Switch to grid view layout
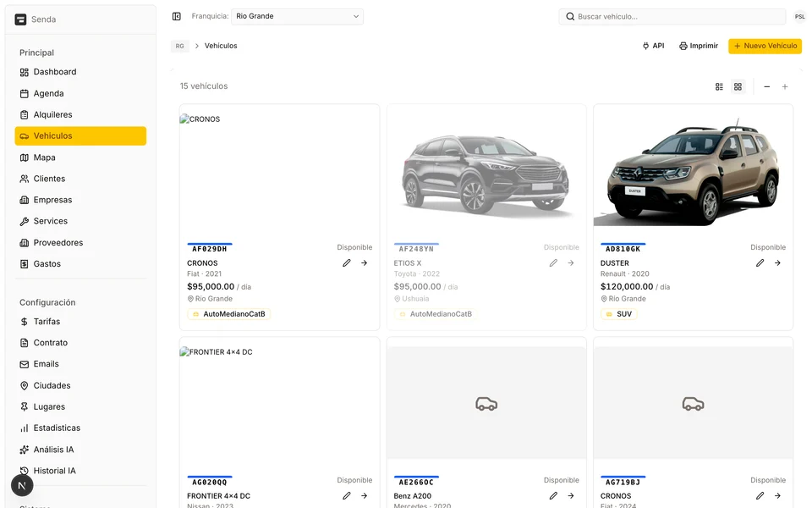Screen dimensions: 812x508 (x=738, y=86)
